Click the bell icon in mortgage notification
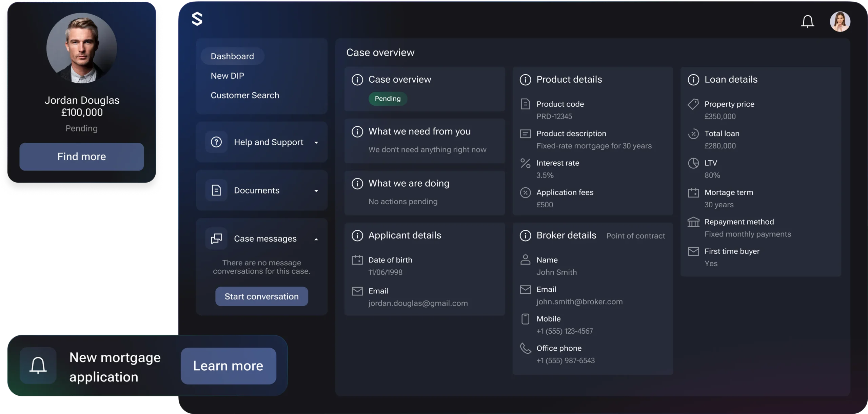Image resolution: width=868 pixels, height=414 pixels. tap(38, 366)
